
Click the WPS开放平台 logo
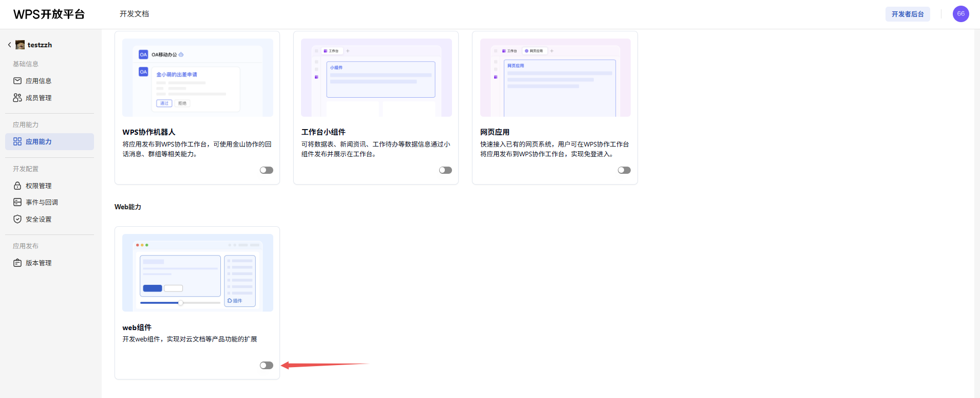click(49, 14)
